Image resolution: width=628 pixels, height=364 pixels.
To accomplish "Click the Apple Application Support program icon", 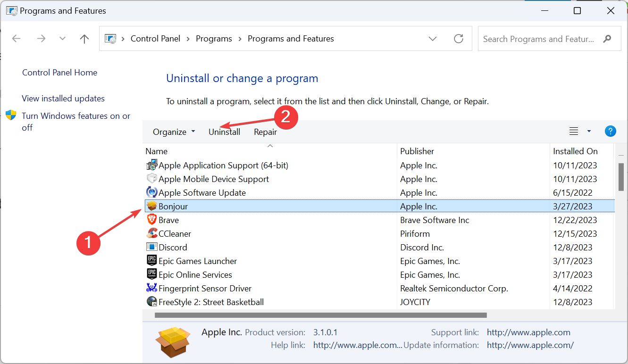I will 151,165.
